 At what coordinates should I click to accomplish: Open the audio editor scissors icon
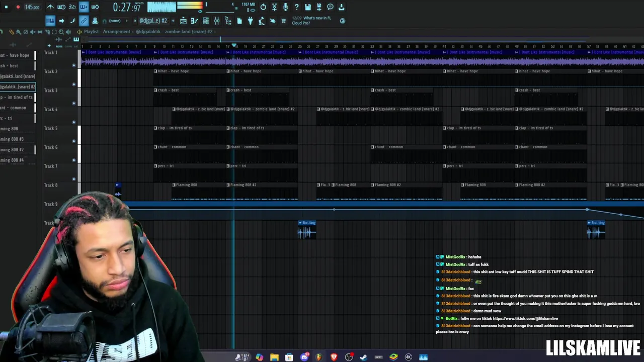pos(274,7)
